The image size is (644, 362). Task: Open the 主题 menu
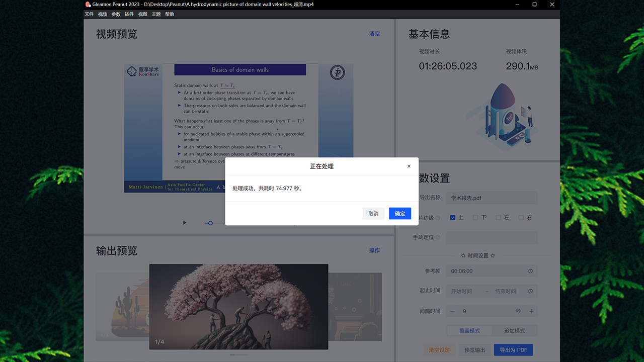pyautogui.click(x=156, y=14)
